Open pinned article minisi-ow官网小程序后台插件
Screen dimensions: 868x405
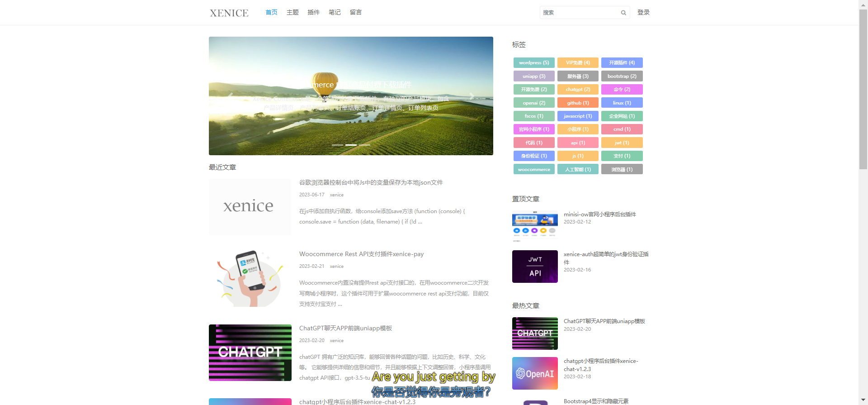tap(599, 214)
